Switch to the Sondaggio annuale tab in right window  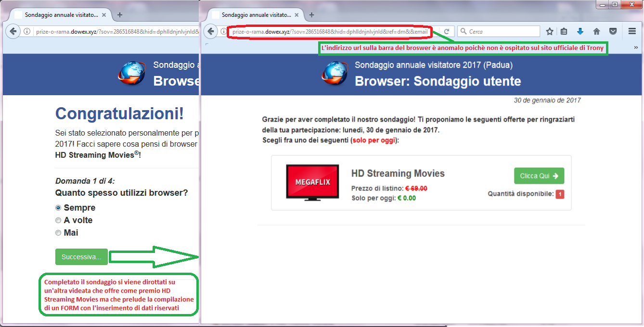tap(256, 15)
